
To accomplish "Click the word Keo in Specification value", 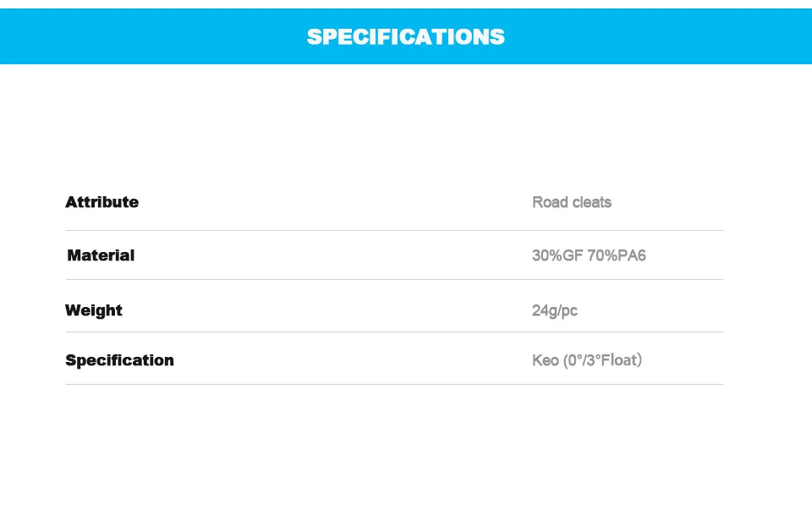I will click(x=546, y=359).
